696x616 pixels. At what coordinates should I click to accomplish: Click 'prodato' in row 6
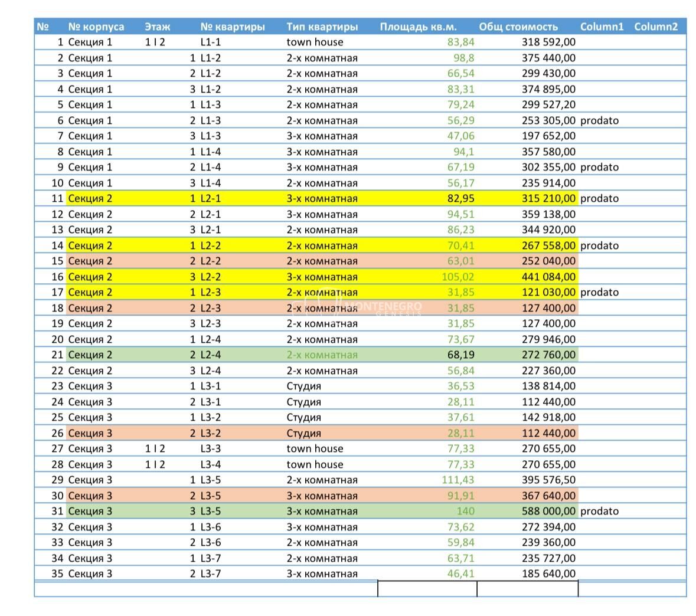599,121
